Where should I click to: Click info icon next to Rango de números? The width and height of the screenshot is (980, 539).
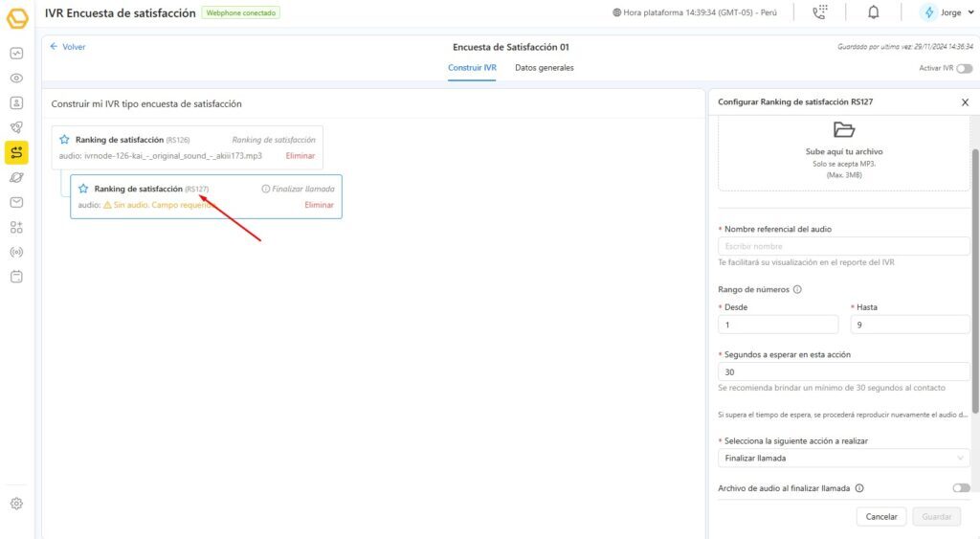[x=797, y=289]
